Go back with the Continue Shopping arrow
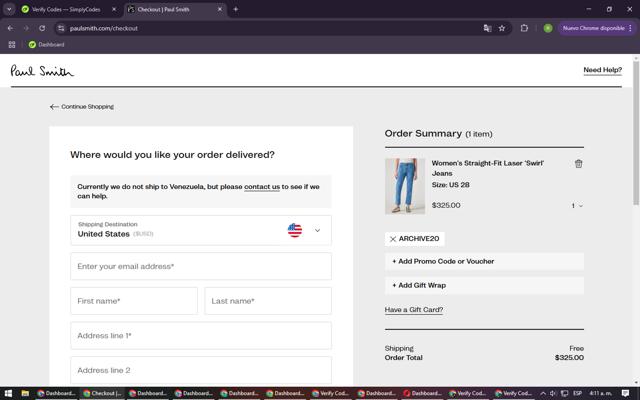 82,107
